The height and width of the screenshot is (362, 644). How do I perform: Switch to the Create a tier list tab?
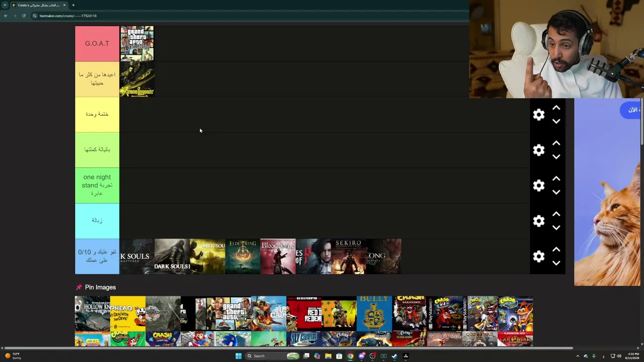coord(39,5)
